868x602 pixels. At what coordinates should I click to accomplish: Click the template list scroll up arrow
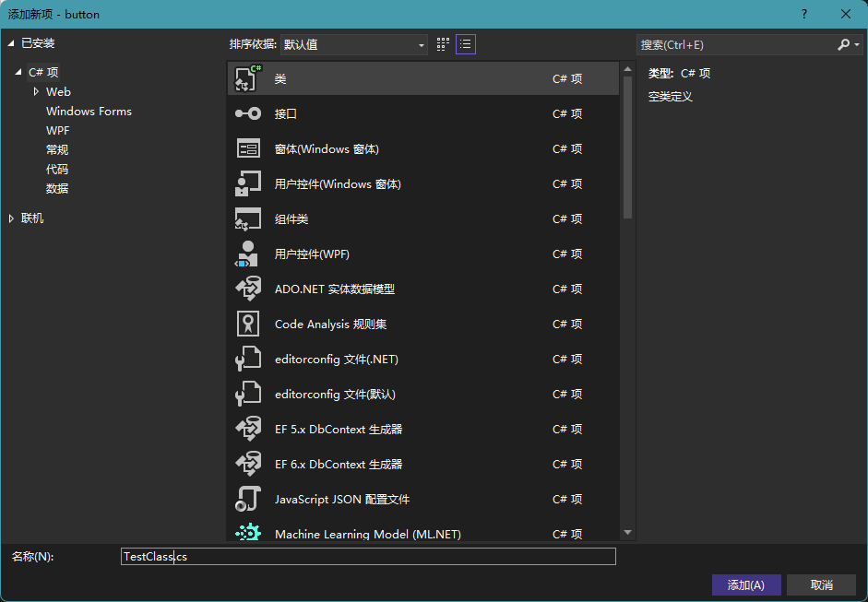click(x=627, y=69)
